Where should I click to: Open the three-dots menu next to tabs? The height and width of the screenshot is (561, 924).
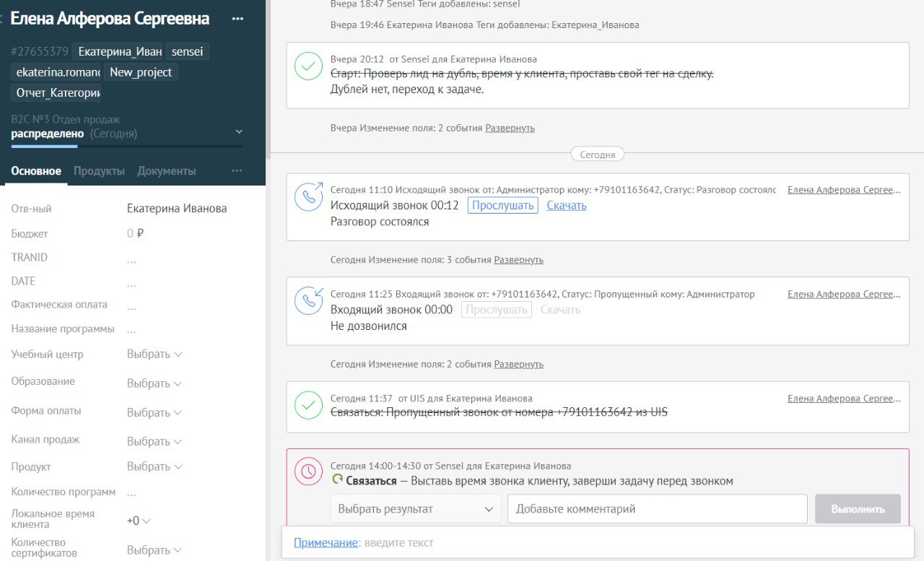(x=237, y=171)
